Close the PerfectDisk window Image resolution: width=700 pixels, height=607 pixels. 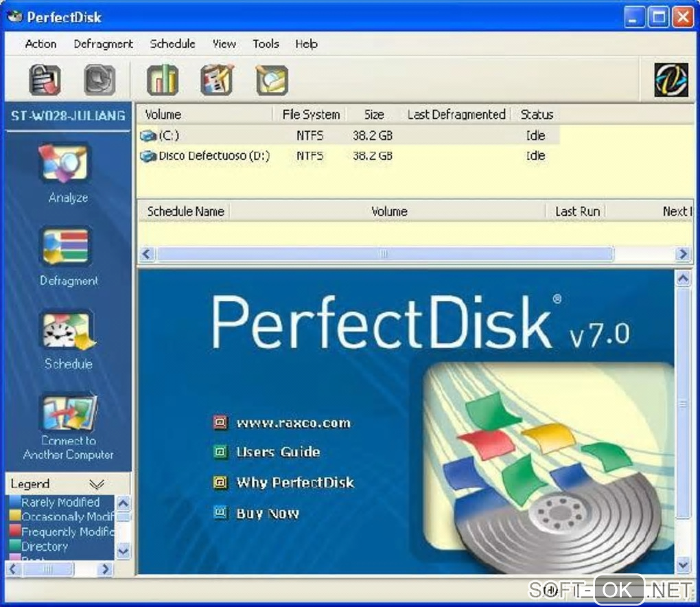point(683,17)
